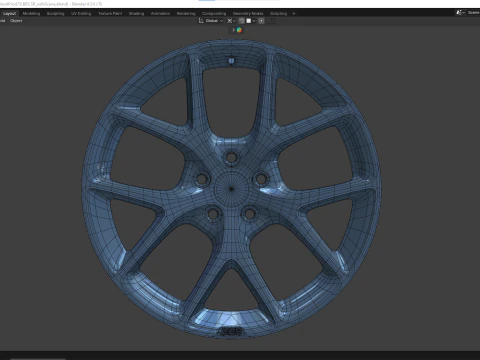480x360 pixels.
Task: Open the Shading workspace tab
Action: click(x=136, y=13)
